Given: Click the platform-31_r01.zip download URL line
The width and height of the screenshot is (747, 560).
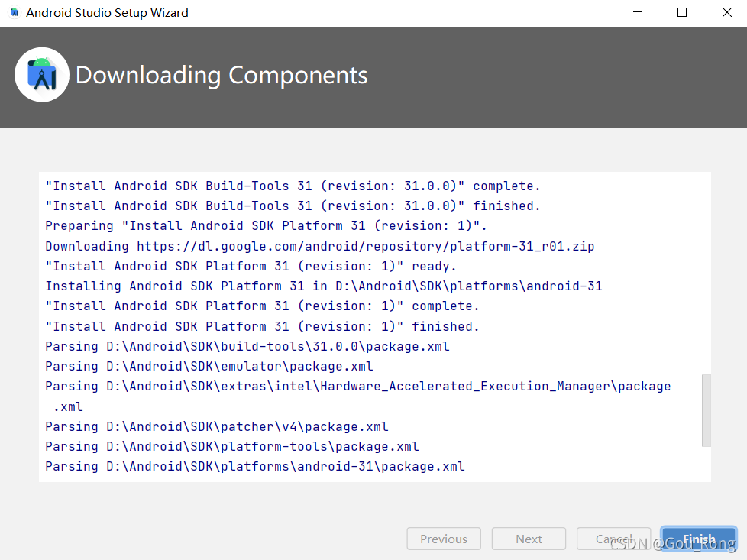Looking at the screenshot, I should 320,247.
